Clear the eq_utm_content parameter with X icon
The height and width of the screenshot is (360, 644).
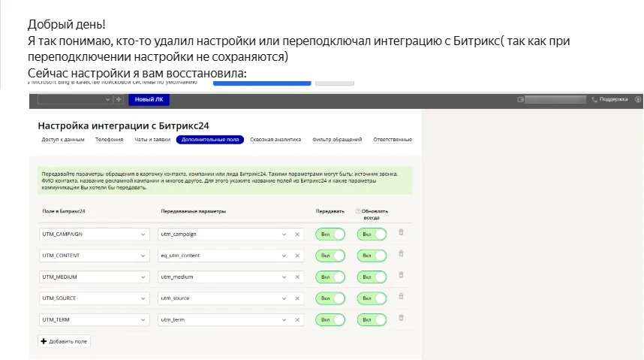pos(297,256)
